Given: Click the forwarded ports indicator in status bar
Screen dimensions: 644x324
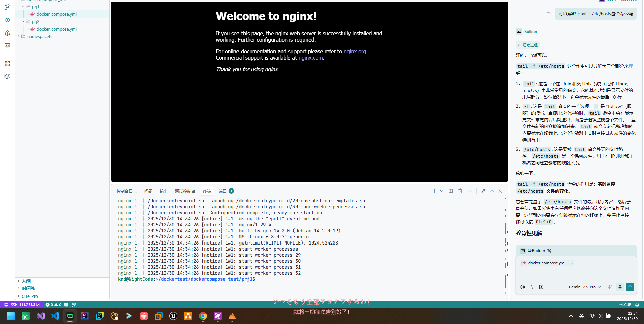Looking at the screenshot, I should click(75, 305).
